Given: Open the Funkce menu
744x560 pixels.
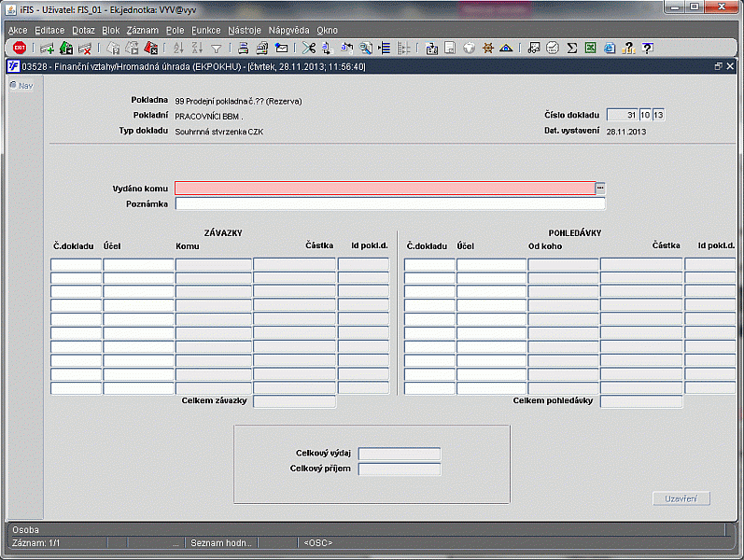Looking at the screenshot, I should [206, 31].
